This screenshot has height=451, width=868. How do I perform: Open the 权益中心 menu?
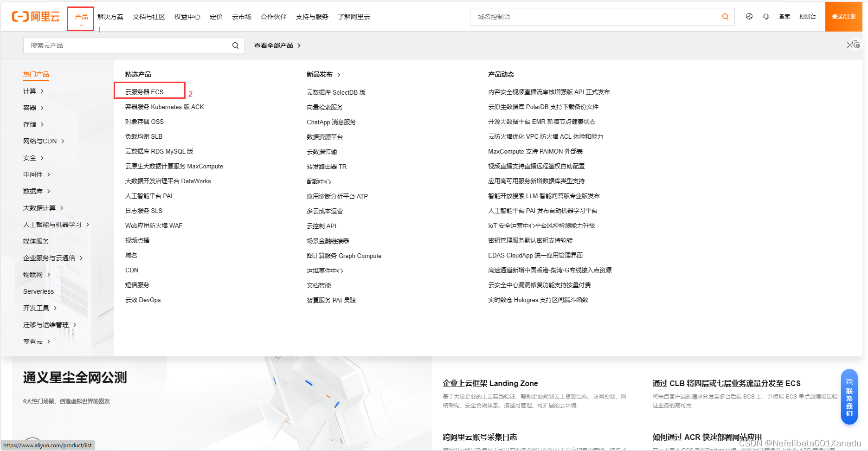[187, 17]
